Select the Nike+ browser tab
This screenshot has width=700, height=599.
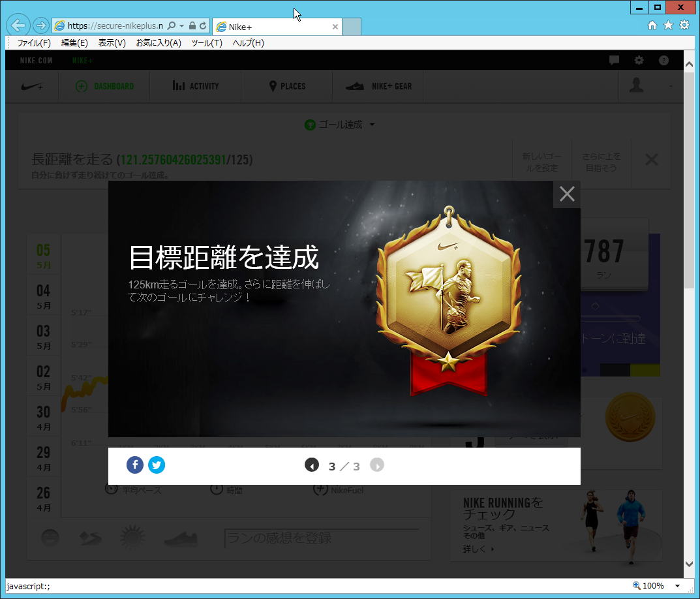pos(277,27)
